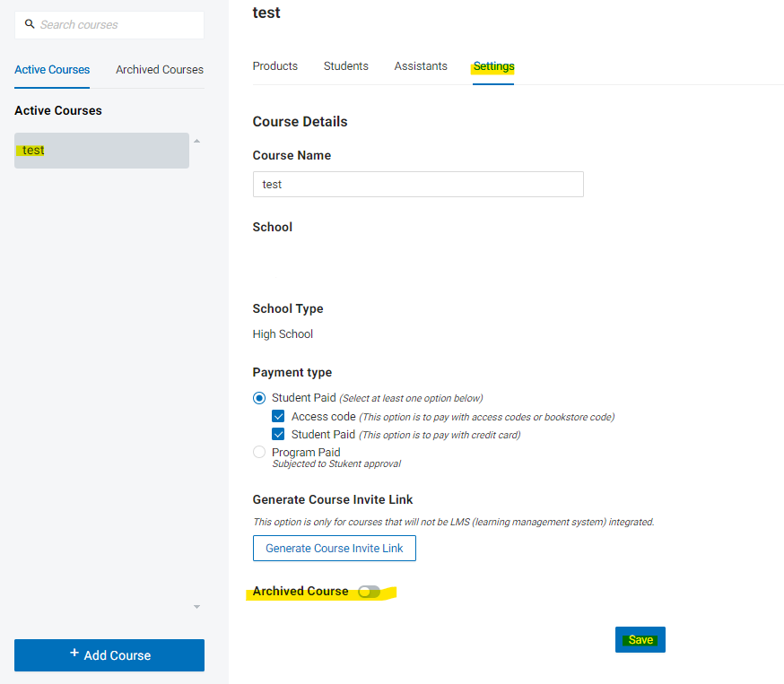Select the test course in list
784x684 pixels.
[101, 151]
